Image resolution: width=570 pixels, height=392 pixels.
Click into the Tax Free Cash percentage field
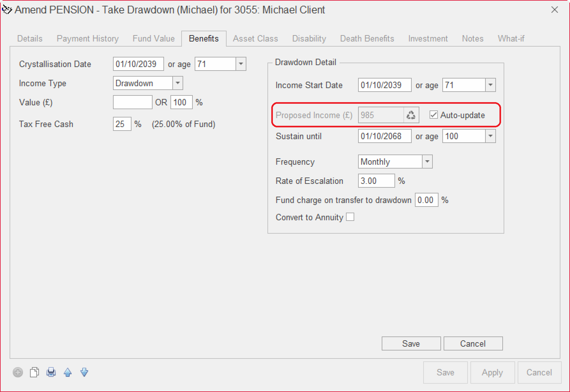(122, 124)
